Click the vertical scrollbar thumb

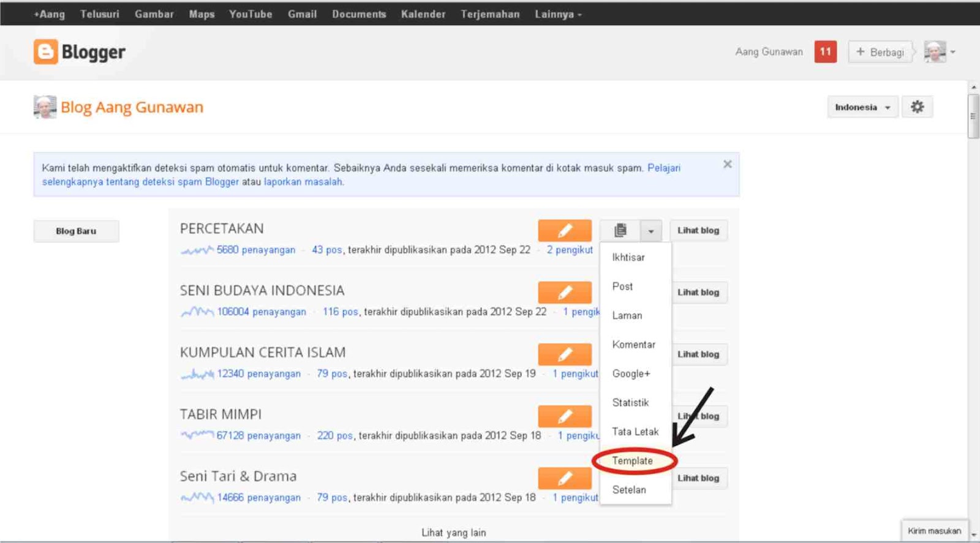[973, 116]
